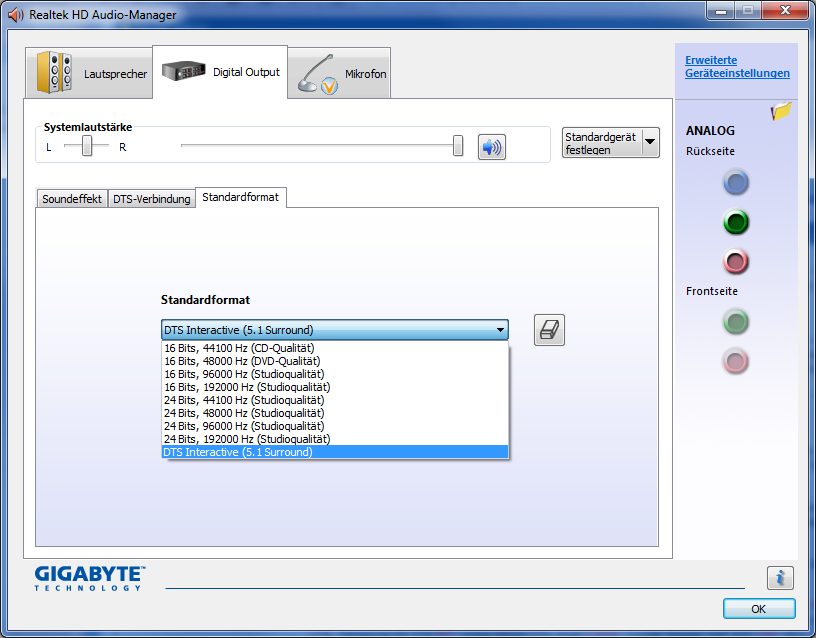Choose 16 Bits, 48000 Hz (DVD-Qualität)
The width and height of the screenshot is (816, 638).
pyautogui.click(x=335, y=361)
